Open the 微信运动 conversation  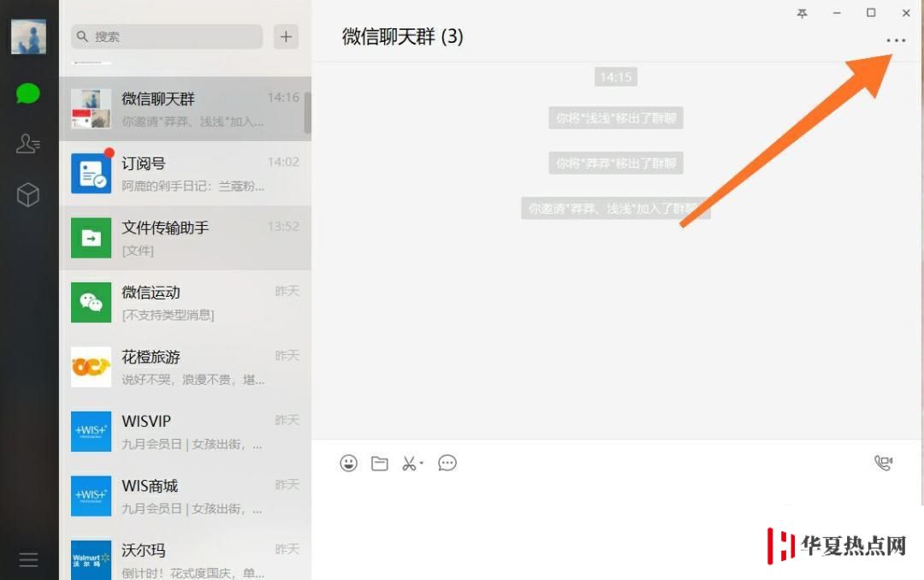click(x=185, y=302)
